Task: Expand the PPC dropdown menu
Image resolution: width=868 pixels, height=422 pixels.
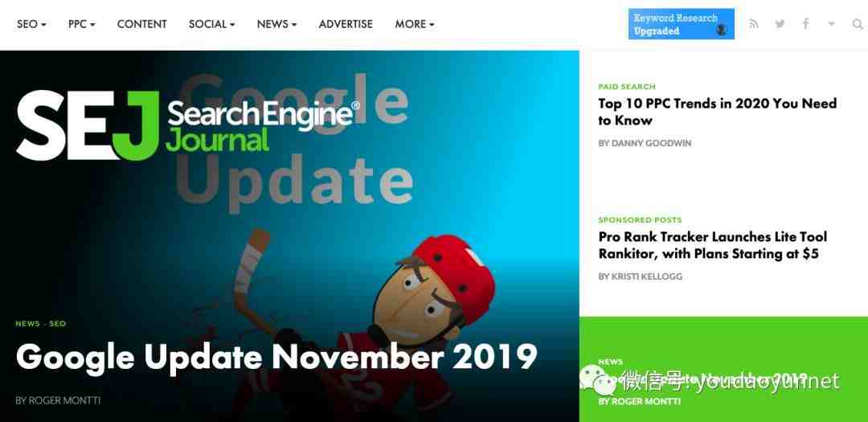Action: click(x=82, y=24)
